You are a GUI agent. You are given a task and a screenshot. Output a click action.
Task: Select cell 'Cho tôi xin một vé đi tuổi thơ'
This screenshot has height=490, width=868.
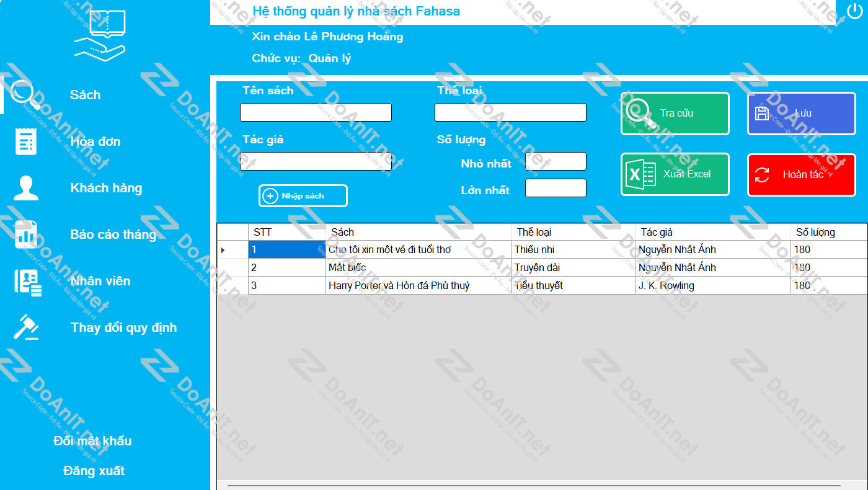tap(418, 249)
